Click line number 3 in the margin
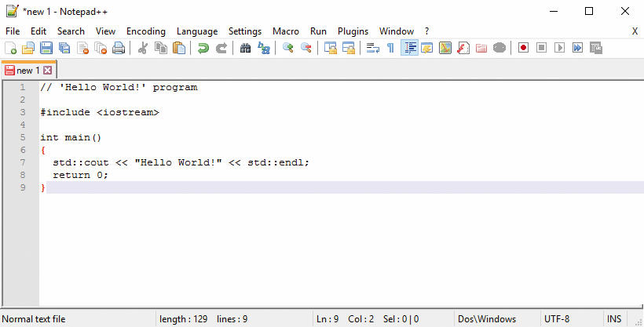 (22, 112)
